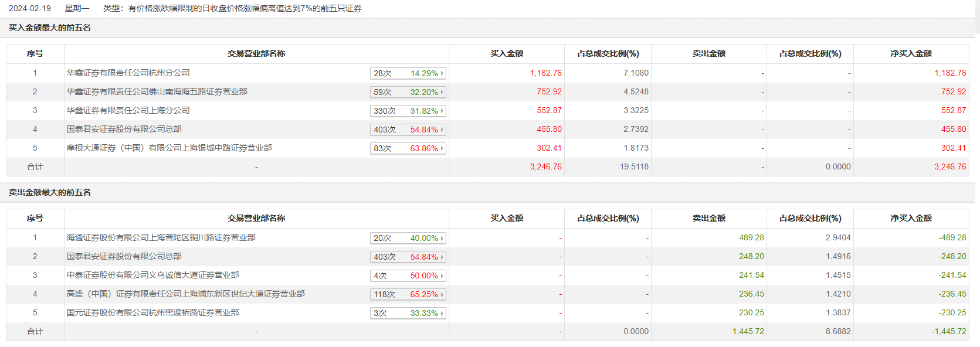Click 国泰君安证券 in the top-buyers table
980x347 pixels.
click(x=124, y=129)
